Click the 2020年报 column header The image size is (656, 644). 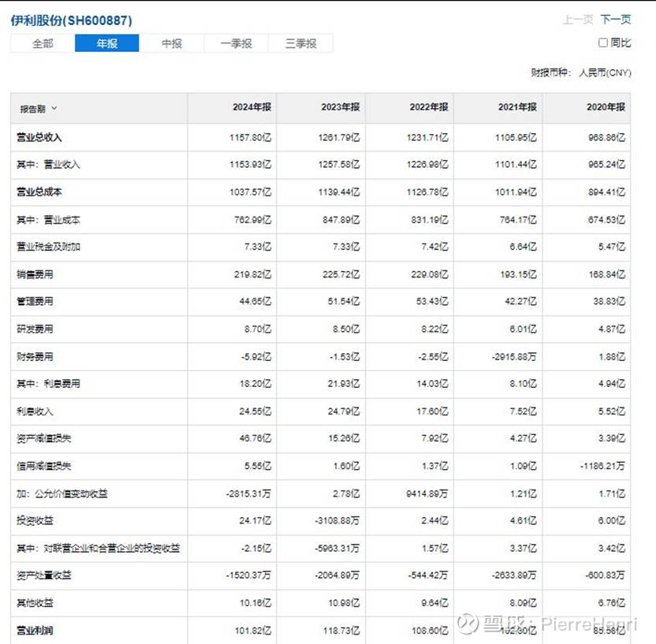[x=606, y=107]
